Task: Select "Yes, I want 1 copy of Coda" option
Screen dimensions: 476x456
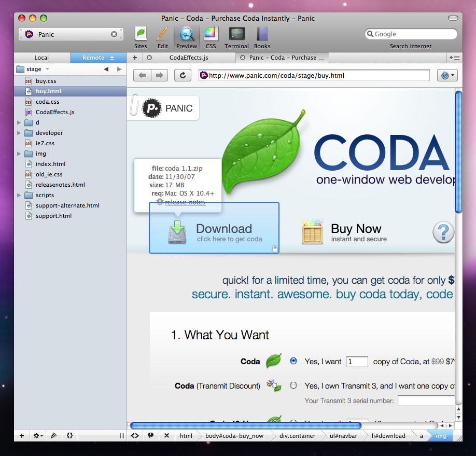Action: pyautogui.click(x=293, y=362)
